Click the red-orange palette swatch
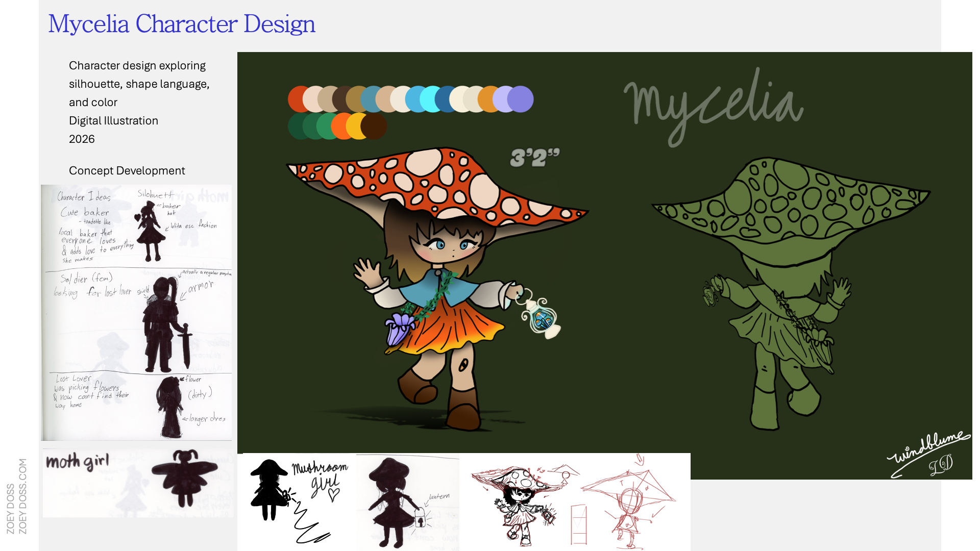Screen dimensions: 980x551 [296, 99]
